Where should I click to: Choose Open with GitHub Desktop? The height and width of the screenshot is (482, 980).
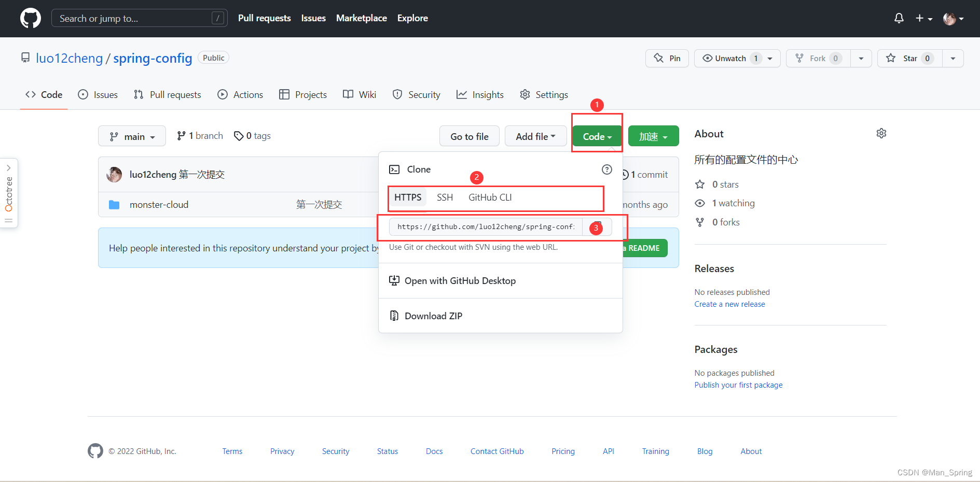pos(452,281)
